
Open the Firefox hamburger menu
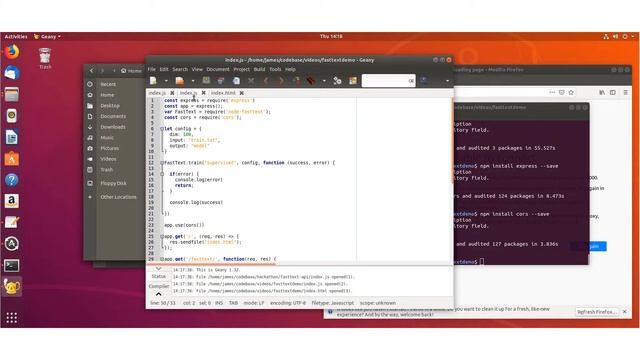click(x=626, y=93)
